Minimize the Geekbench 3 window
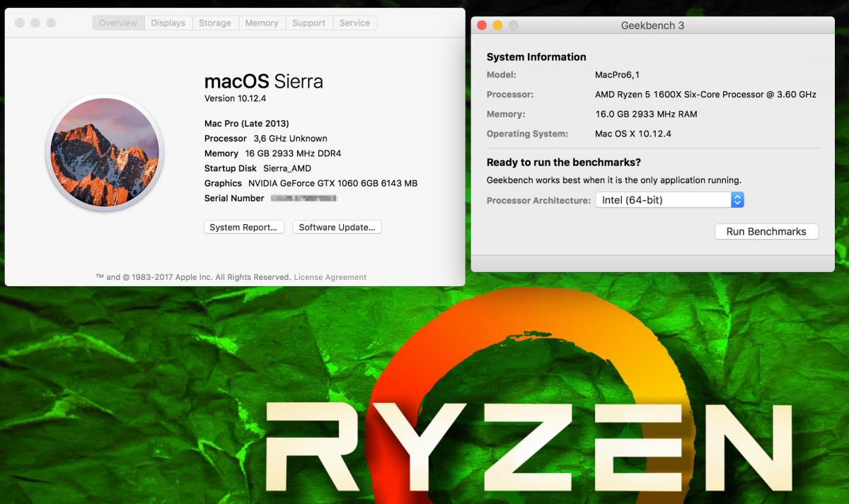Viewport: 849px width, 504px height. 497,25
